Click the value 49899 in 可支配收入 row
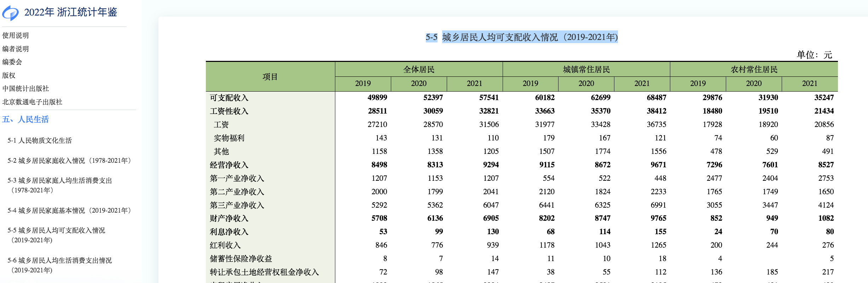868x283 pixels. pos(377,98)
